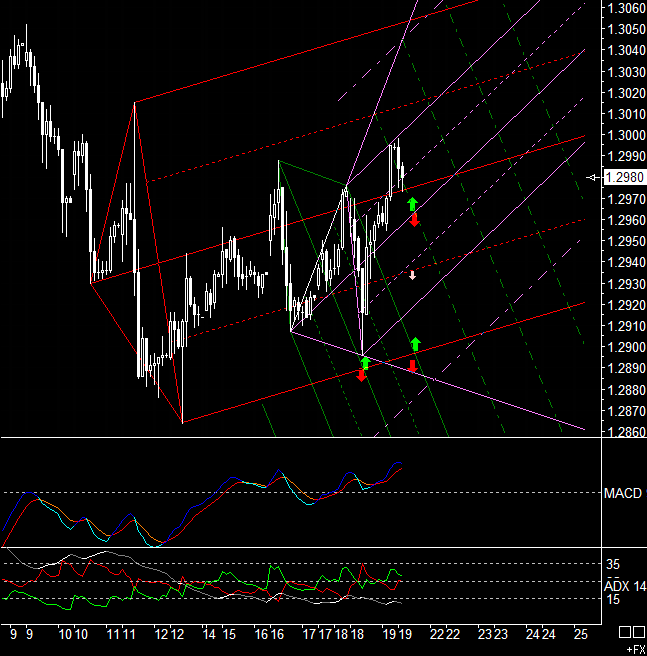Click the +FX label in the bottom corner
This screenshot has width=647, height=656.
(636, 650)
